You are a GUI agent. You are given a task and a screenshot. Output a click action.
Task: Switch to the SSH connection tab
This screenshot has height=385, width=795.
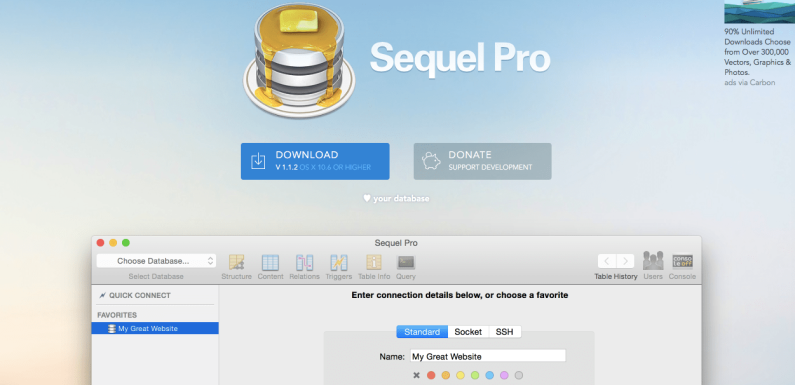pyautogui.click(x=504, y=332)
